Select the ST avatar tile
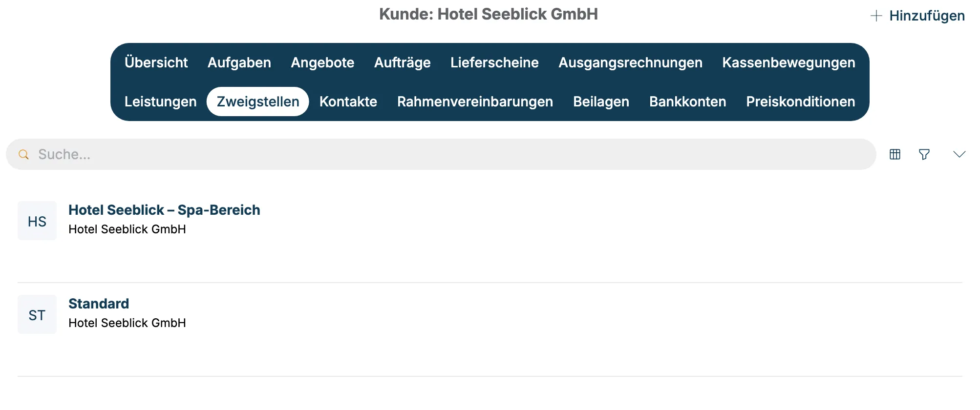Image resolution: width=980 pixels, height=410 pixels. [37, 314]
